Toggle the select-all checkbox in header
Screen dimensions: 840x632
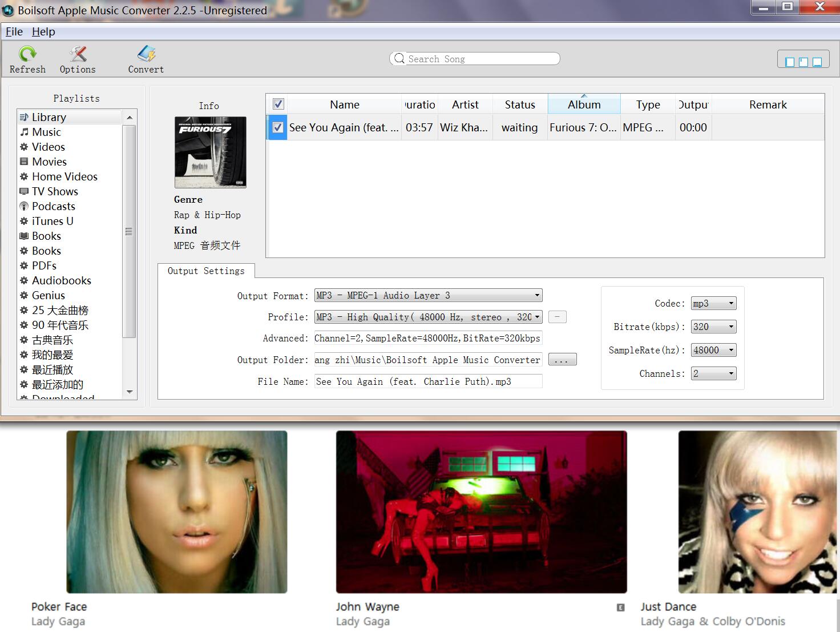(x=278, y=103)
